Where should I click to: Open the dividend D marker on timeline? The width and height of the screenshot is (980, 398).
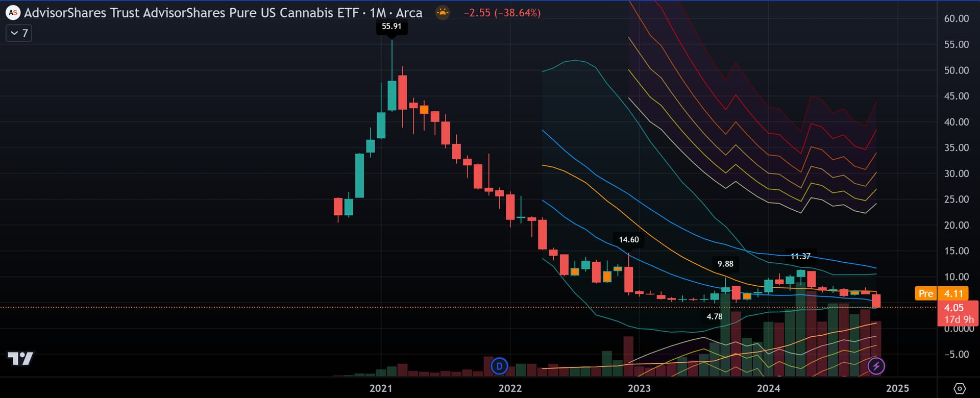tap(499, 366)
